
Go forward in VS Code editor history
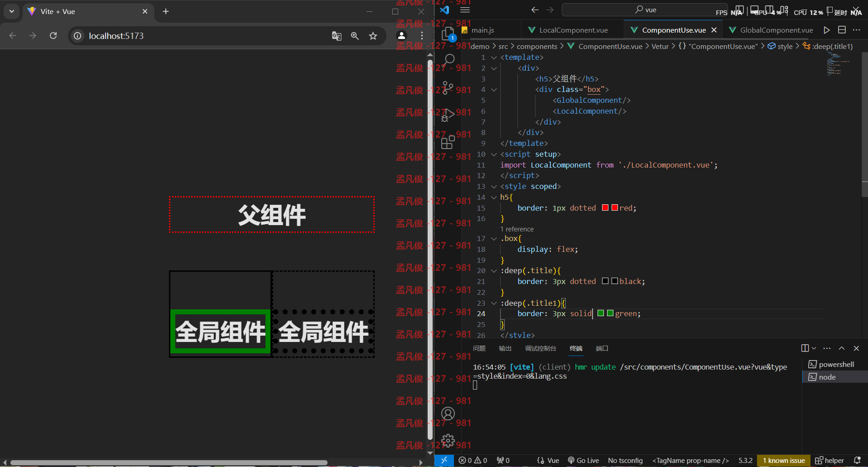click(x=550, y=10)
